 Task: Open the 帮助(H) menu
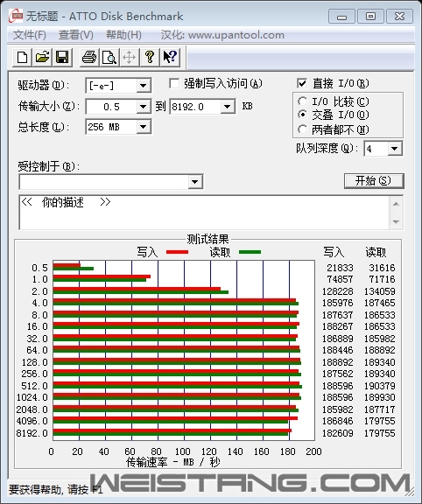(123, 35)
